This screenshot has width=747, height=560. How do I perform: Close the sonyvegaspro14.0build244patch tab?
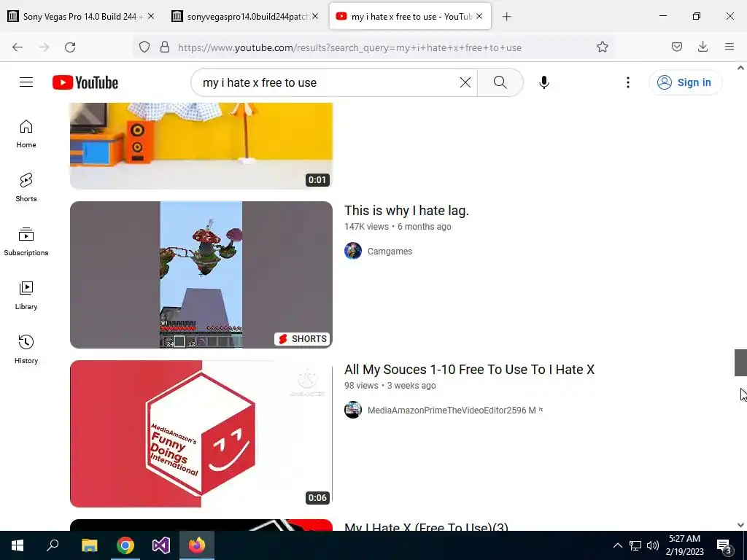pos(315,16)
